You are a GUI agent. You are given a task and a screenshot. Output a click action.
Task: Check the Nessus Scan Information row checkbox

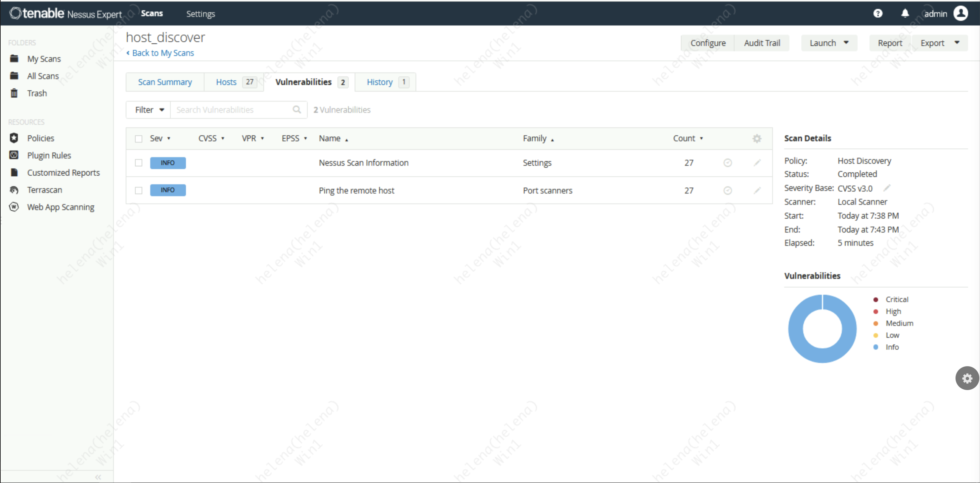pos(139,163)
